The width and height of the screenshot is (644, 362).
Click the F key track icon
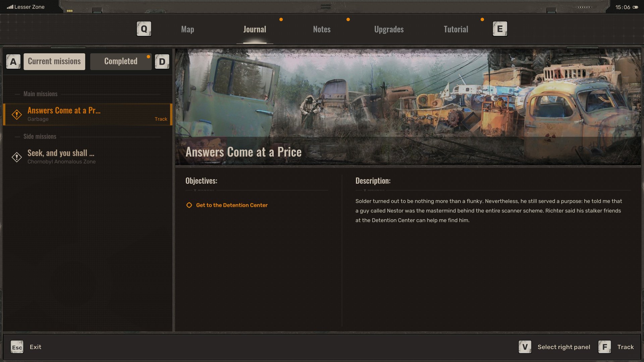coord(604,347)
